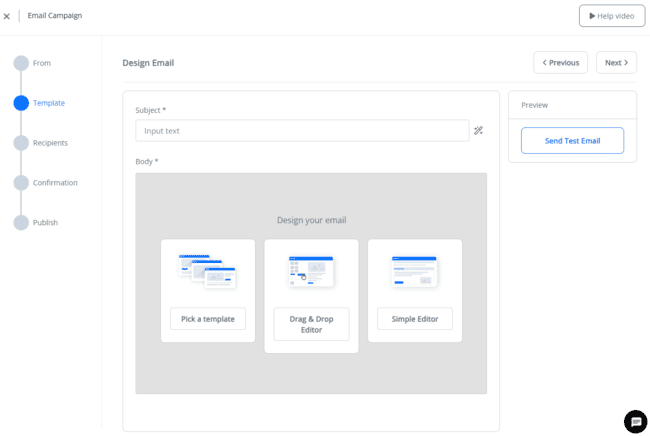Open the live chat bubble icon
650x436 pixels.
(635, 421)
